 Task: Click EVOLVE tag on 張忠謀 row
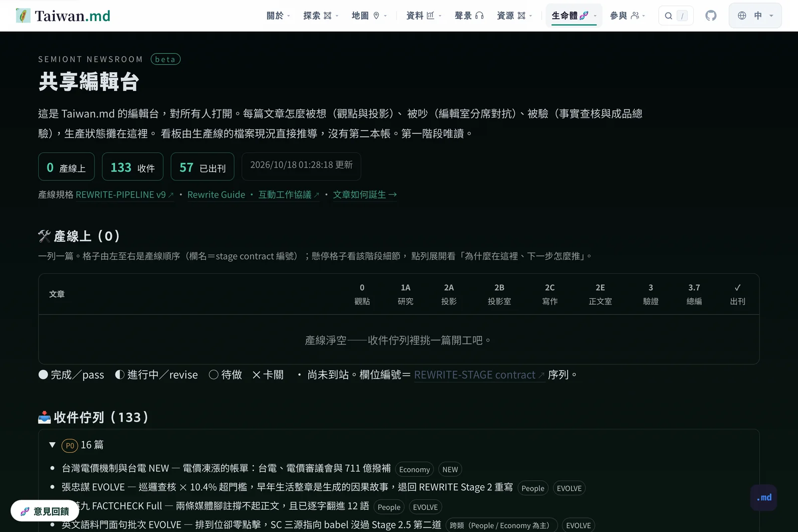pyautogui.click(x=569, y=488)
